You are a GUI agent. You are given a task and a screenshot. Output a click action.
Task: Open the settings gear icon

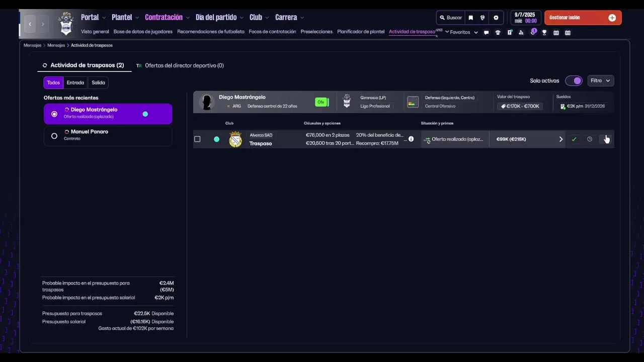pyautogui.click(x=496, y=18)
